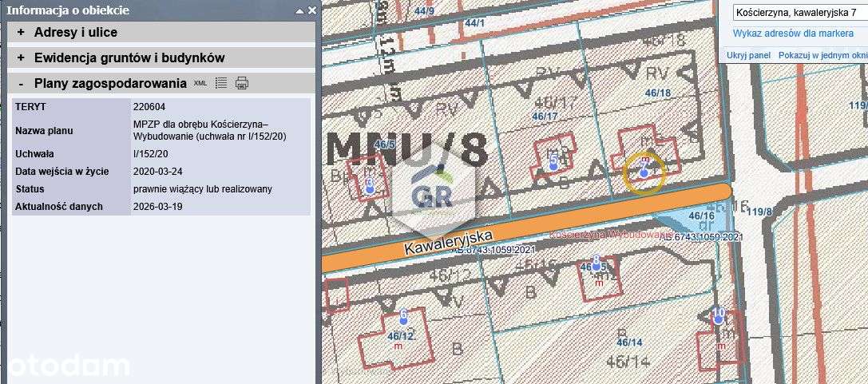
Task: Click the date 2020-03-24 value
Action: (157, 172)
